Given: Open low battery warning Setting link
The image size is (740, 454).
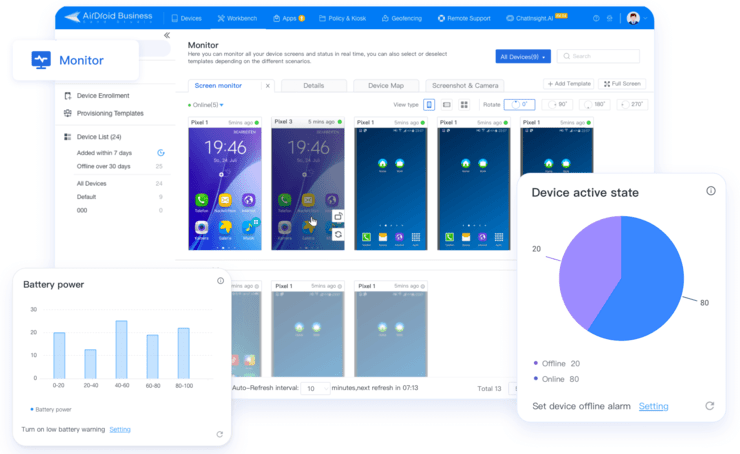Looking at the screenshot, I should (120, 429).
